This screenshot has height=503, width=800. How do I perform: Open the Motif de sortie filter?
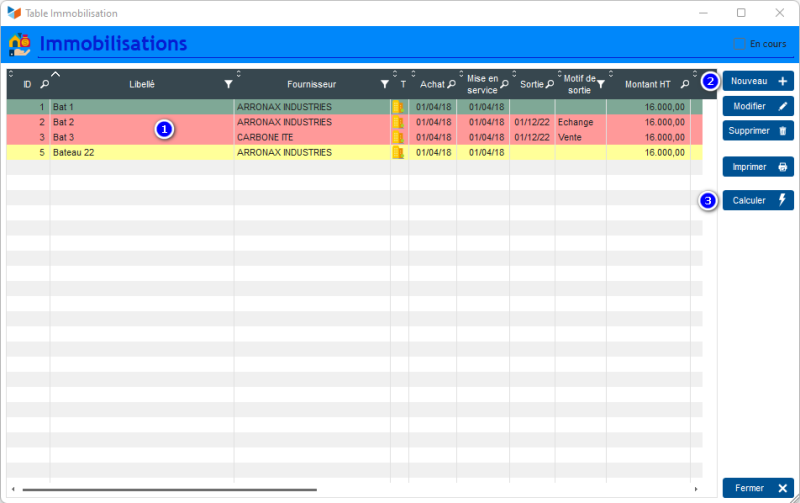pos(600,85)
